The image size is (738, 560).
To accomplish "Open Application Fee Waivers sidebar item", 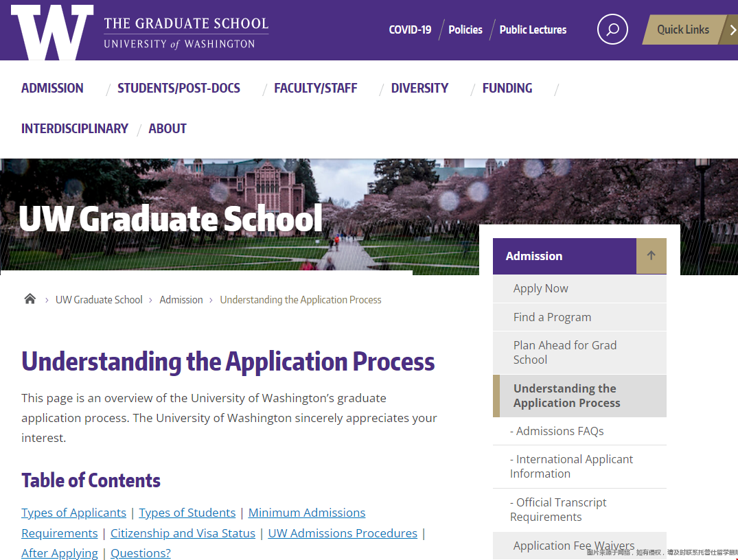I will coord(580,546).
